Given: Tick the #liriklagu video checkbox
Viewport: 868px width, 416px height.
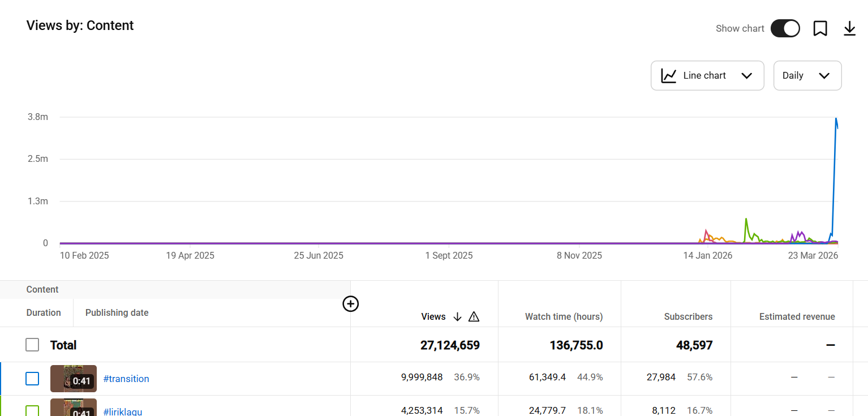Looking at the screenshot, I should click(x=32, y=410).
